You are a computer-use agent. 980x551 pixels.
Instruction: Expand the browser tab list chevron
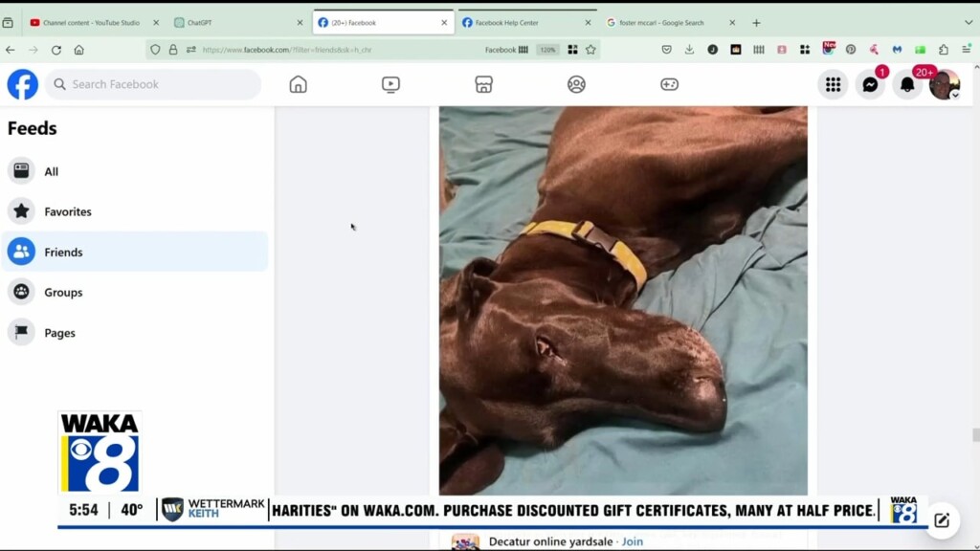pos(968,22)
